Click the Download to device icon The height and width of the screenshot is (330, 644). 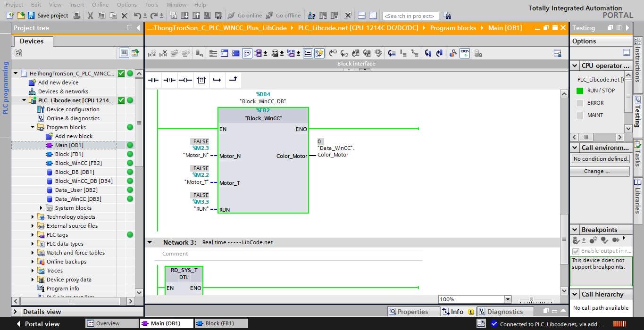184,16
